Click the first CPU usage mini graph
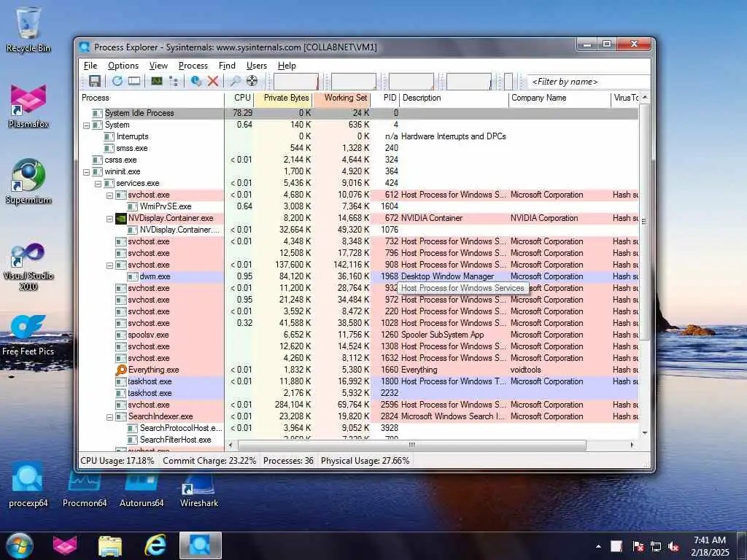This screenshot has height=560, width=747. click(296, 82)
